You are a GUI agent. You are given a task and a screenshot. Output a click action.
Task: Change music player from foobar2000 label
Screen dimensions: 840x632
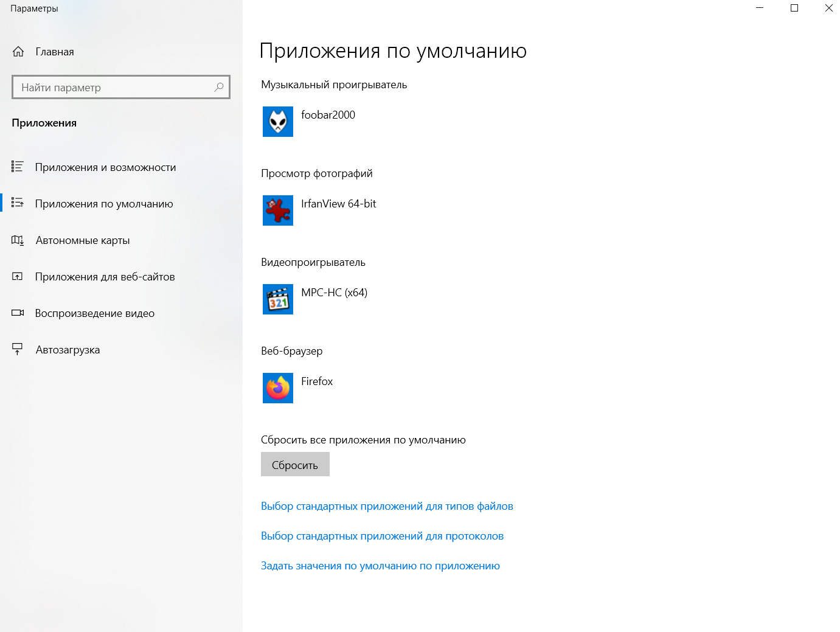tap(328, 115)
